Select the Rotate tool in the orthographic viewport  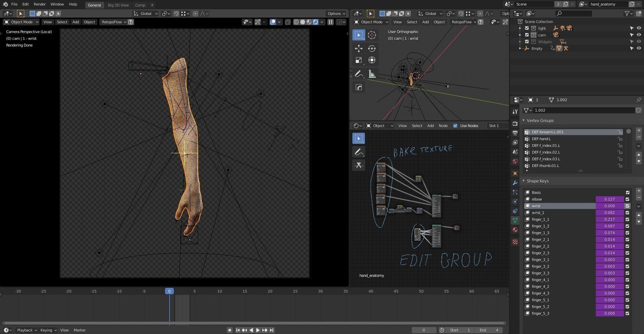[x=372, y=48]
